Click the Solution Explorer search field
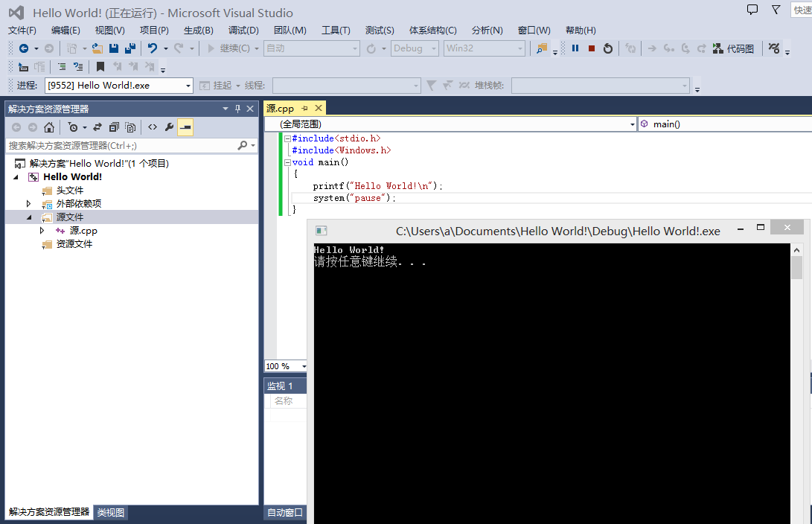The image size is (812, 524). [x=122, y=145]
